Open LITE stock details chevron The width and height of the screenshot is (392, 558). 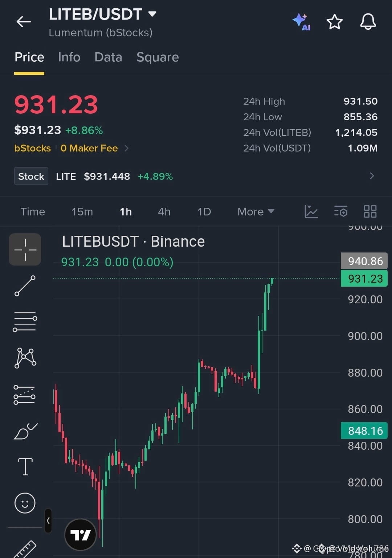click(372, 176)
